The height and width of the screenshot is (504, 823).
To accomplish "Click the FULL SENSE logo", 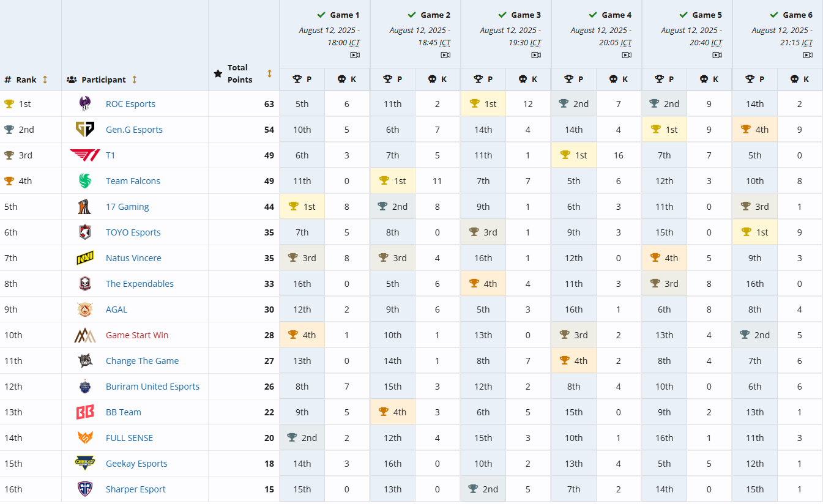I will point(84,438).
